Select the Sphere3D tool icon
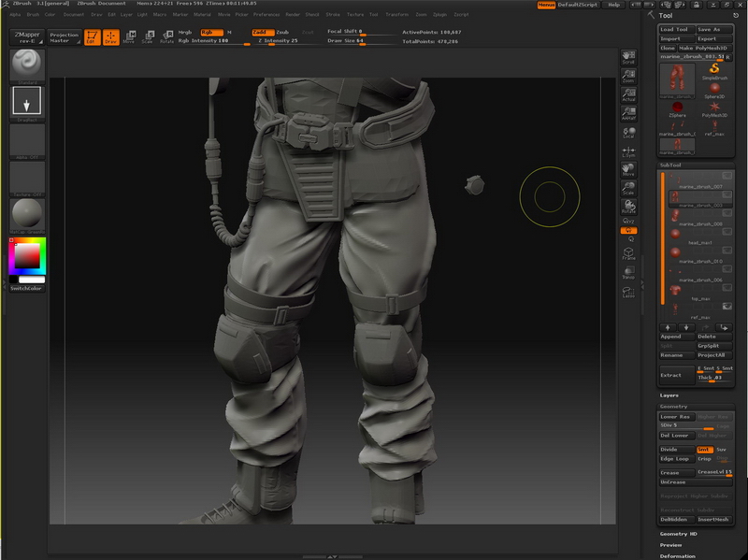Viewport: 748px width, 560px height. pyautogui.click(x=714, y=91)
